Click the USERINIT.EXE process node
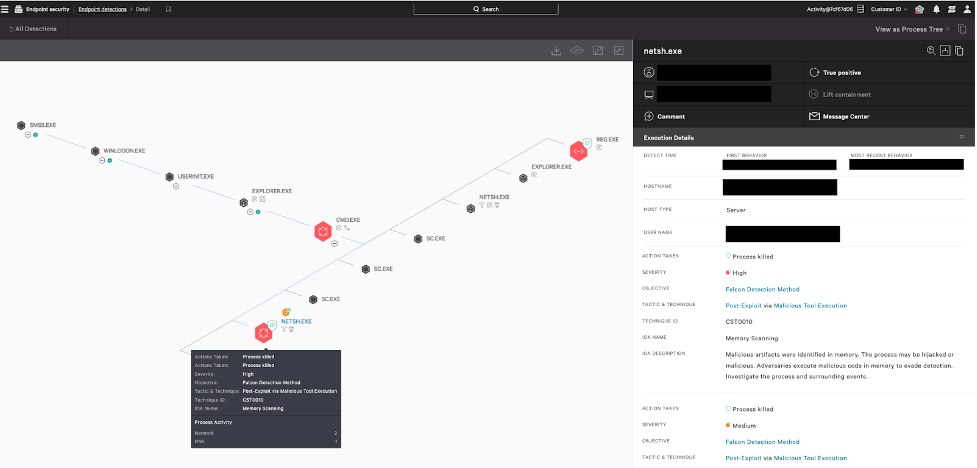The image size is (977, 468). pos(169,177)
